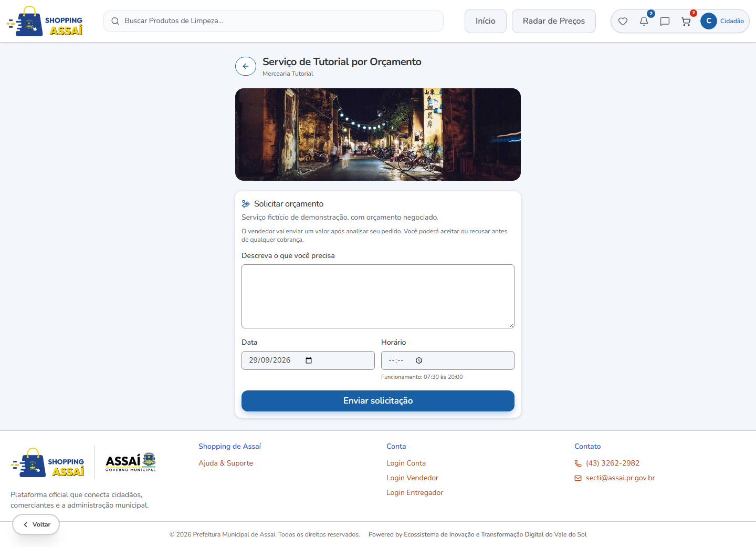This screenshot has width=756, height=547.
Task: Submit with Enviar solicitação button
Action: point(378,401)
